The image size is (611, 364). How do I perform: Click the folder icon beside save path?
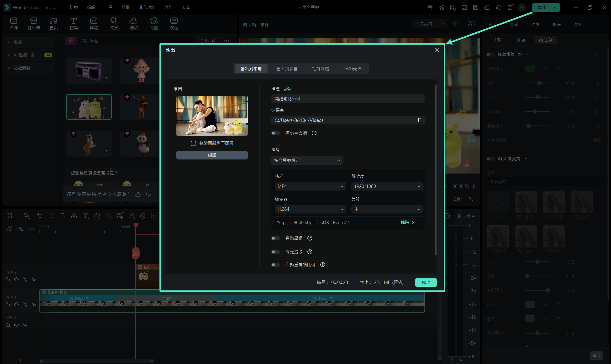click(x=421, y=120)
